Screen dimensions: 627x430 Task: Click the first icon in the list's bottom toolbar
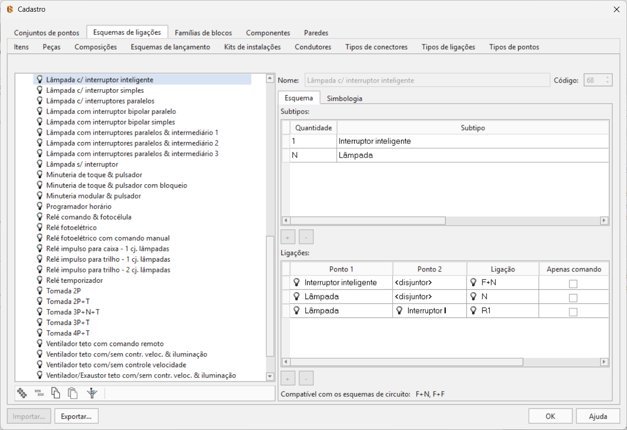click(22, 394)
